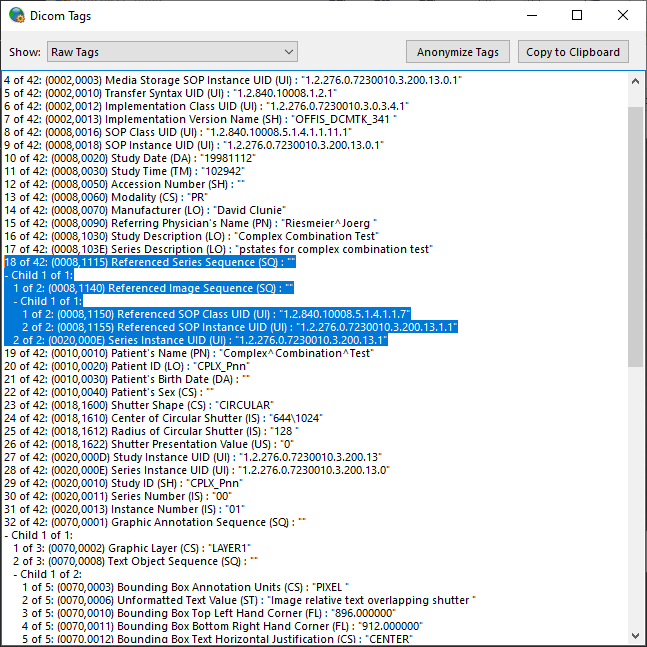Select the Implementation Version Name row
647x647 pixels.
[x=200, y=119]
